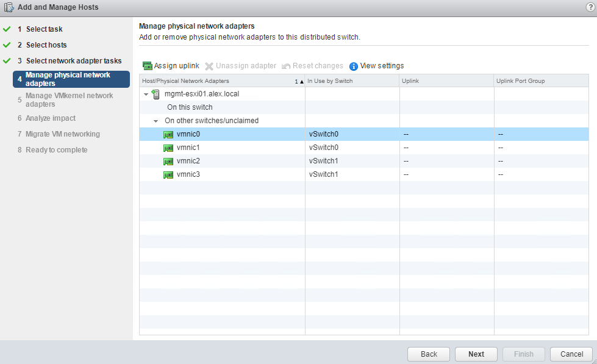Return to step 3 Select network adapter tasks
The height and width of the screenshot is (364, 597).
(73, 61)
